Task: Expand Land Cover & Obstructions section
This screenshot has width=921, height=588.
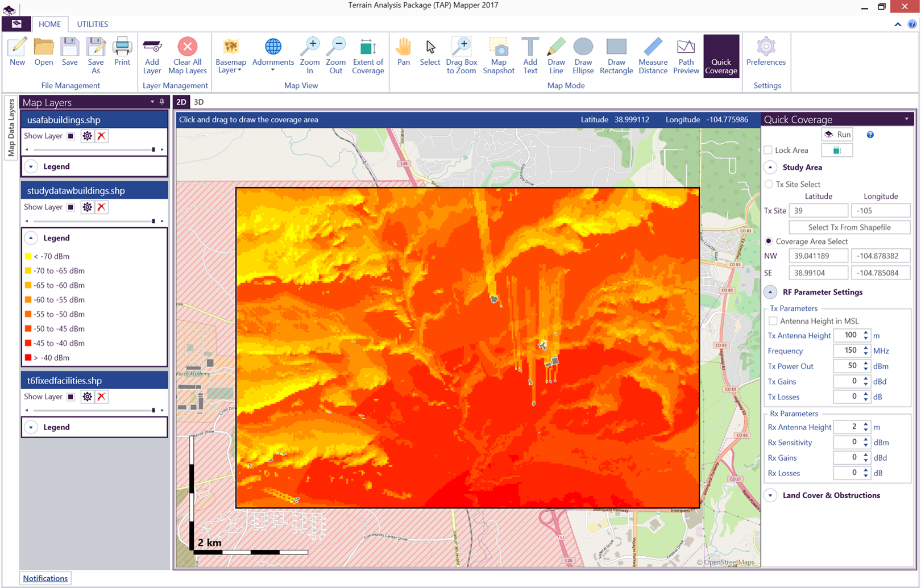Action: pos(770,495)
